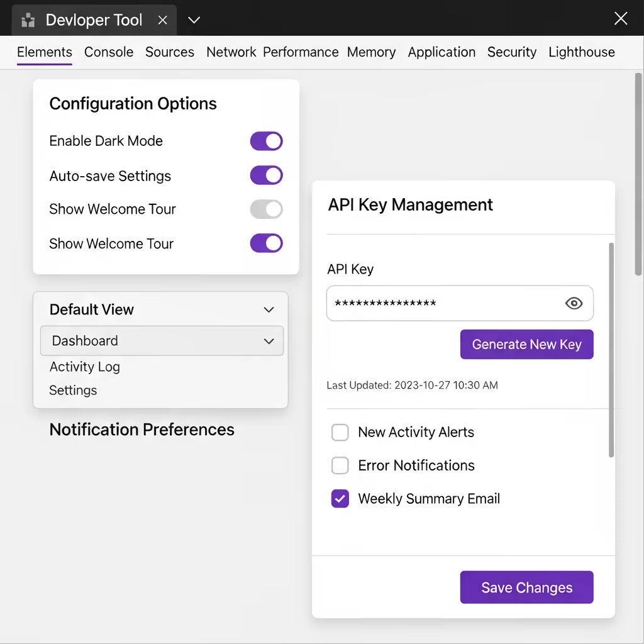Uncheck the Weekly Summary Email checkbox
This screenshot has width=644, height=644.
point(340,499)
